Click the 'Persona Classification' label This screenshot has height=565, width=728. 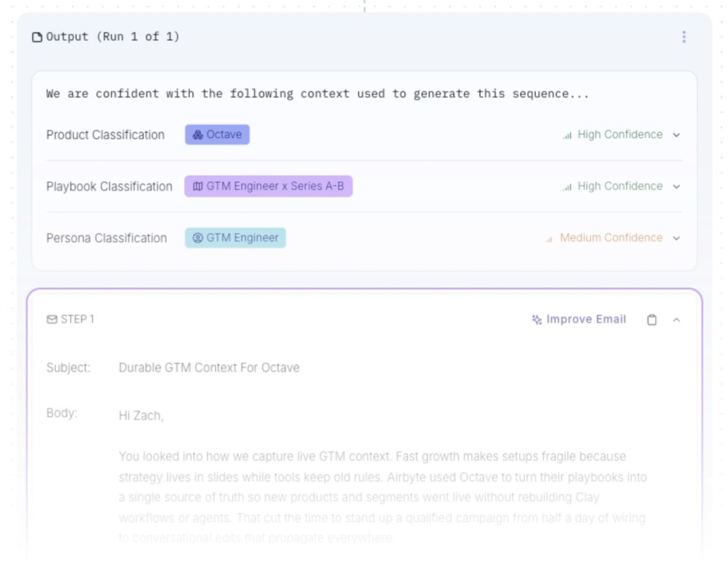107,238
